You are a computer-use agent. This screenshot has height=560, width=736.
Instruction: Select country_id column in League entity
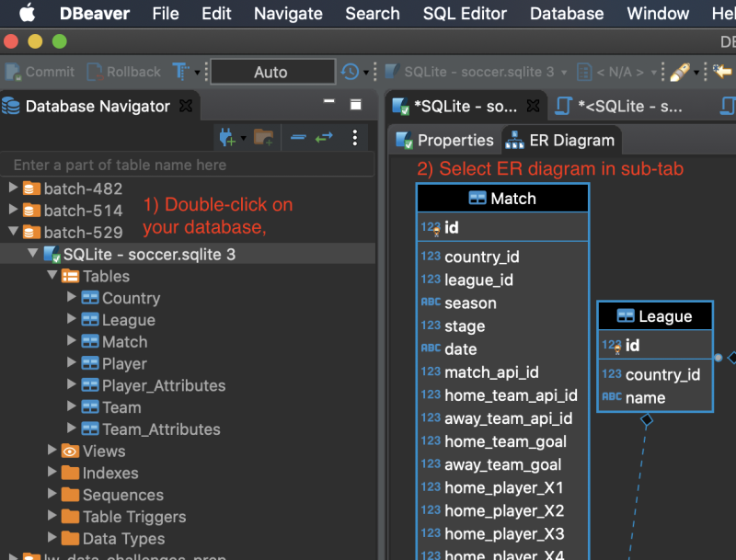tap(655, 374)
